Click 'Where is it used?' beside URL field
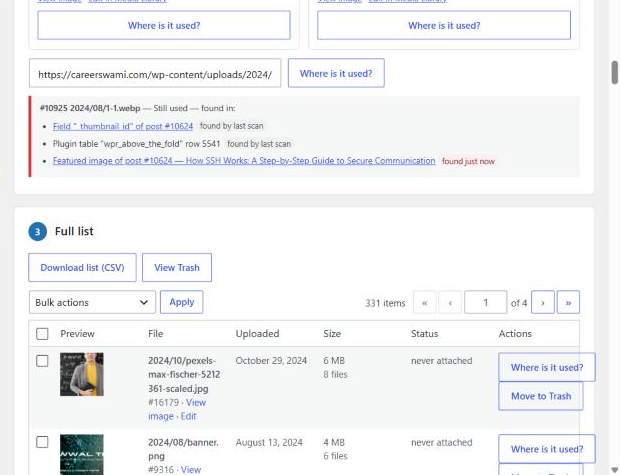Image resolution: width=620 pixels, height=475 pixels. click(336, 73)
